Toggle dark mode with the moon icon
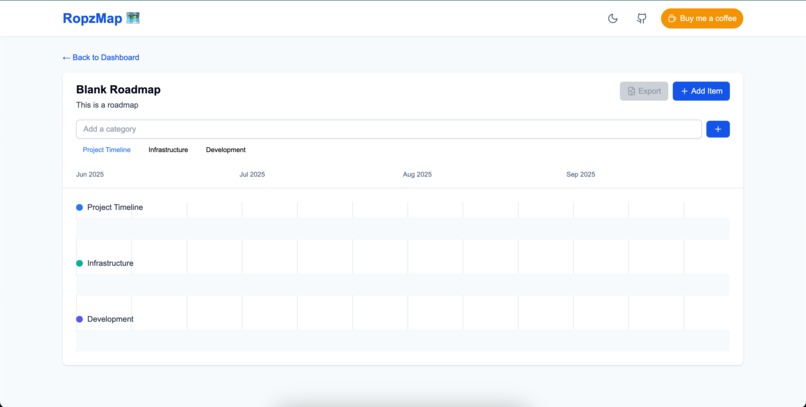 tap(612, 18)
